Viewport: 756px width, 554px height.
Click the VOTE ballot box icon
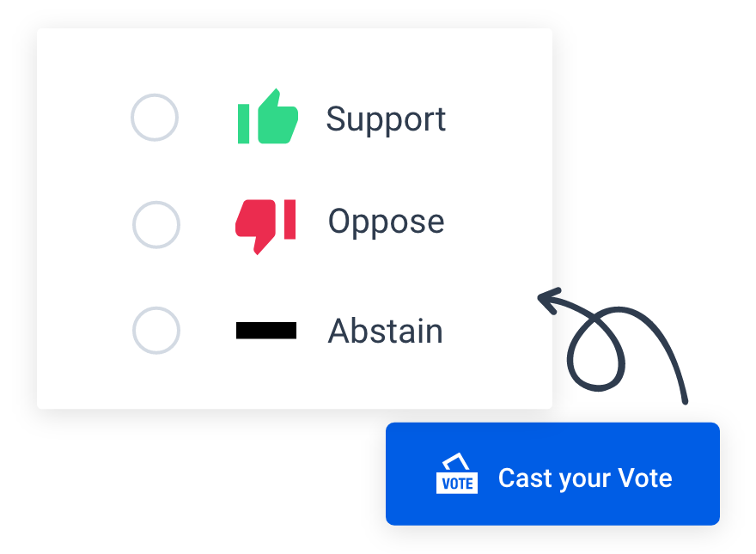tap(457, 481)
